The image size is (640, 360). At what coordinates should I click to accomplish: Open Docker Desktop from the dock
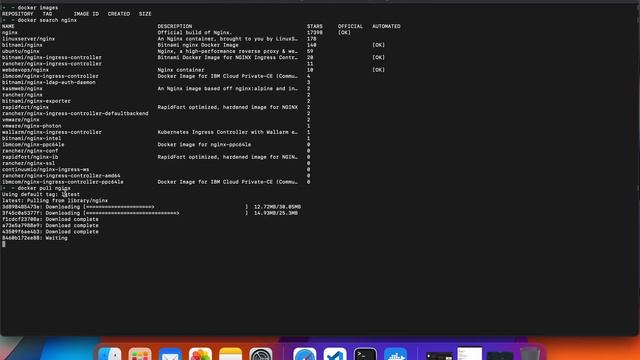click(396, 354)
